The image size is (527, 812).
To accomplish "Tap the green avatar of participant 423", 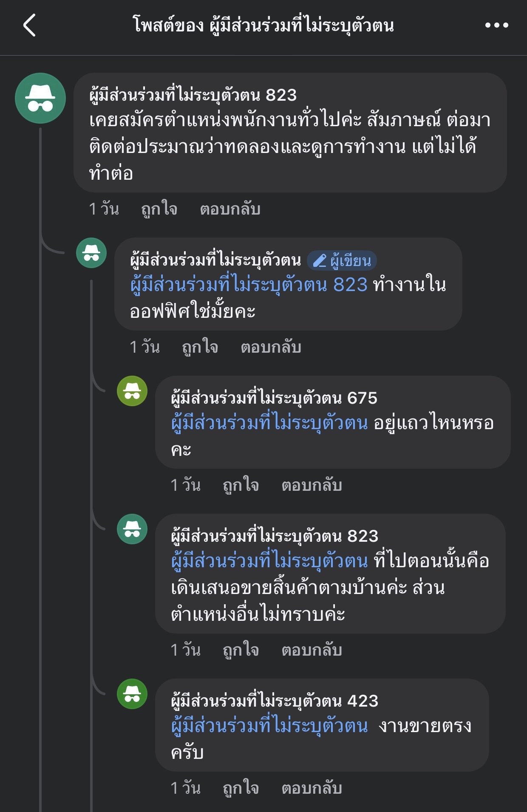I will tap(132, 694).
